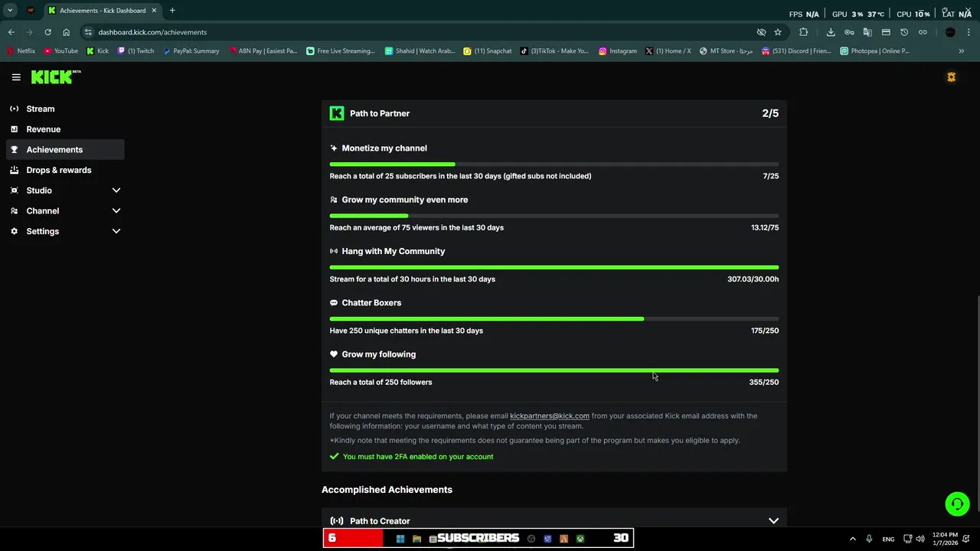Screen dimensions: 980x551
Task: Open the browser three-dot menu
Action: pos(969,32)
